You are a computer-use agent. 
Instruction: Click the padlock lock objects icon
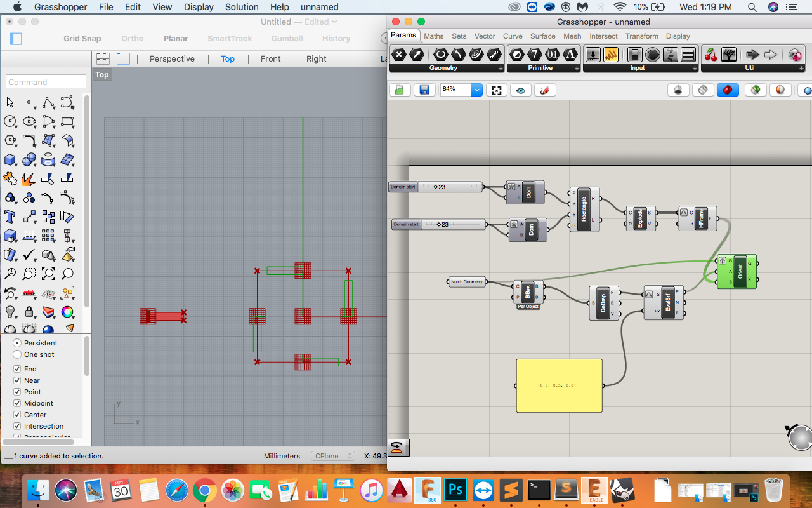click(29, 312)
